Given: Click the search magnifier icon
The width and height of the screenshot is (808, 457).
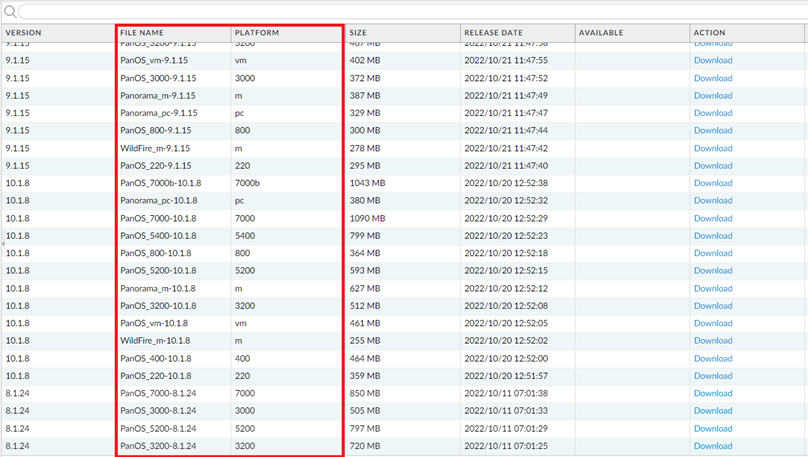Looking at the screenshot, I should 10,11.
